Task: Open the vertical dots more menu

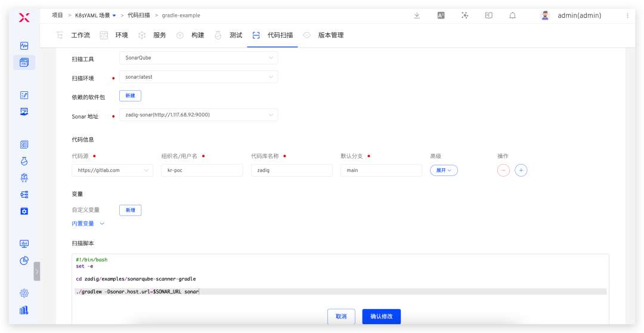Action: click(x=627, y=16)
